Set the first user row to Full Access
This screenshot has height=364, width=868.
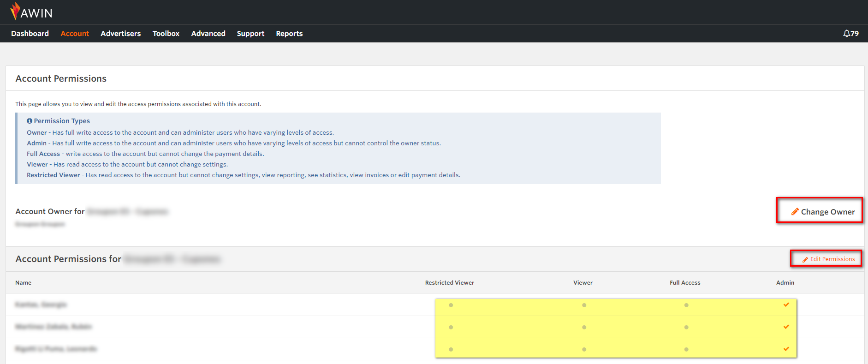[x=686, y=305]
